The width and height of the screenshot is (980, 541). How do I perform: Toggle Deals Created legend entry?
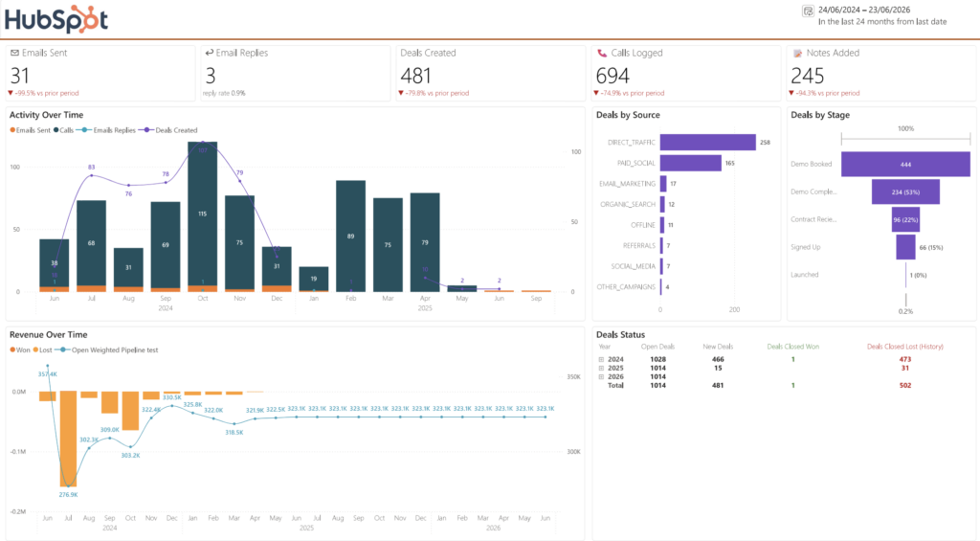(168, 130)
